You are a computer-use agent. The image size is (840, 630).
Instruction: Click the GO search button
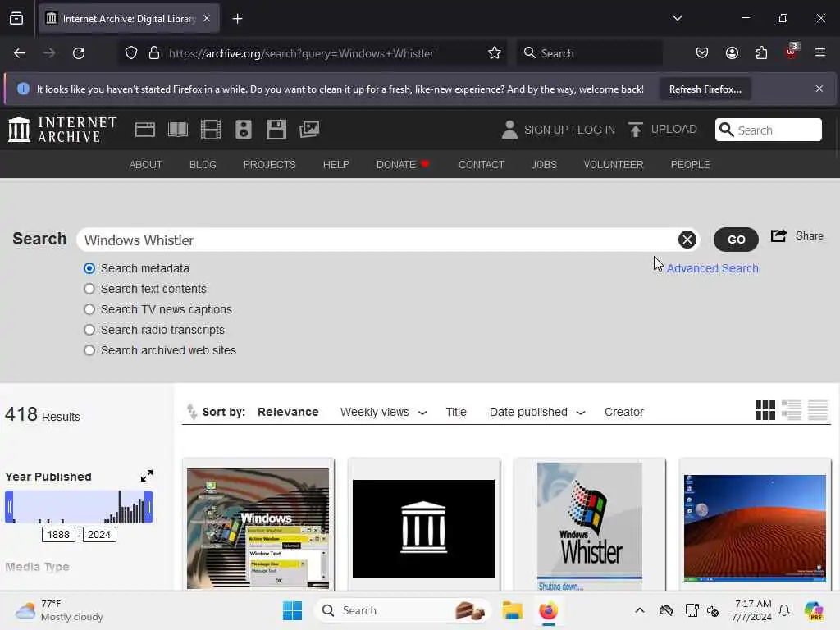(736, 240)
